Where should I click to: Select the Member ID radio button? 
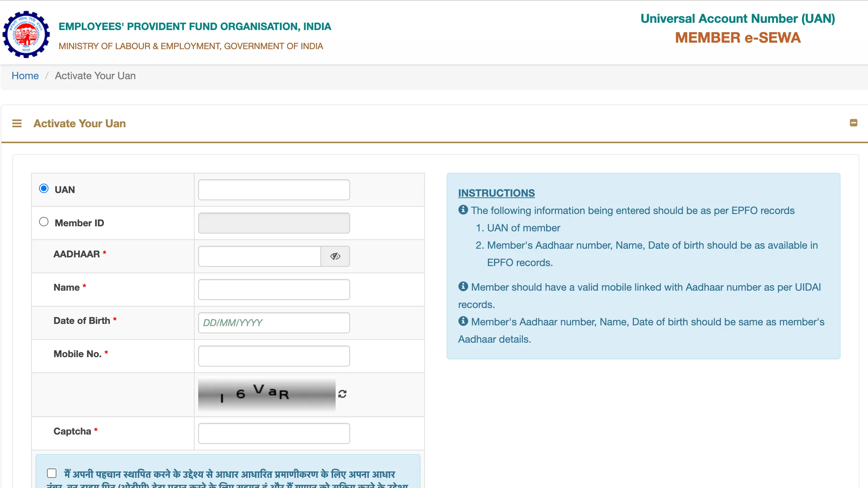pos(44,222)
